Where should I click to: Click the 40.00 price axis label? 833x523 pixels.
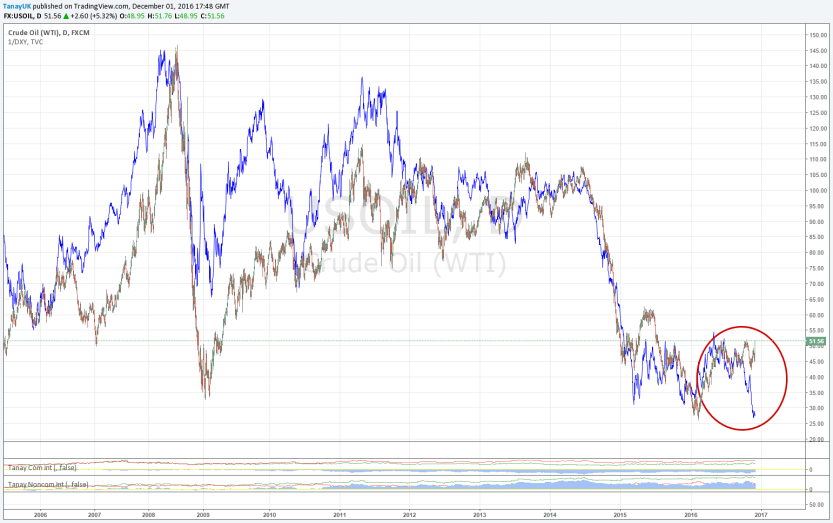[818, 377]
